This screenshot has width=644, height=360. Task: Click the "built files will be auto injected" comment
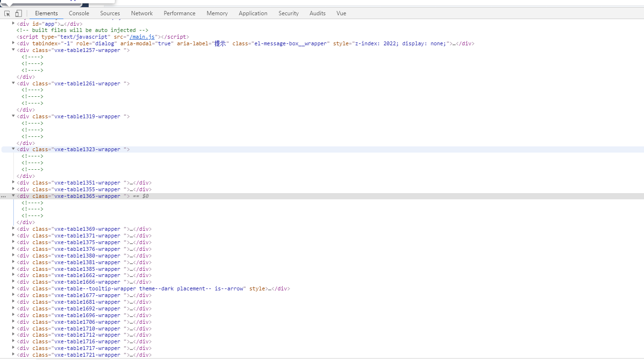point(82,30)
